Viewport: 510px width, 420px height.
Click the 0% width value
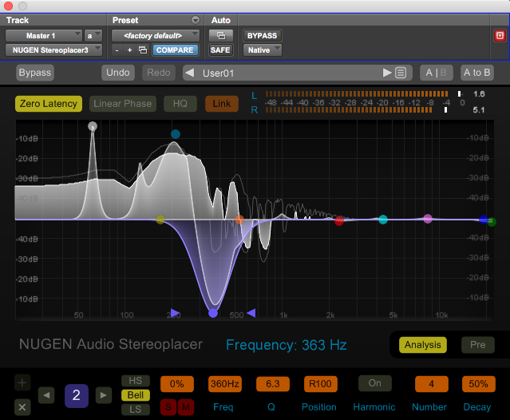click(177, 384)
